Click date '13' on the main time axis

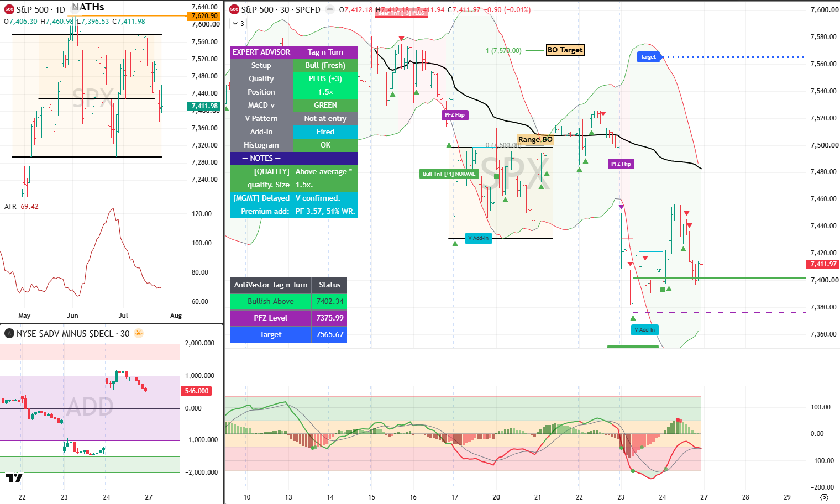[288, 497]
